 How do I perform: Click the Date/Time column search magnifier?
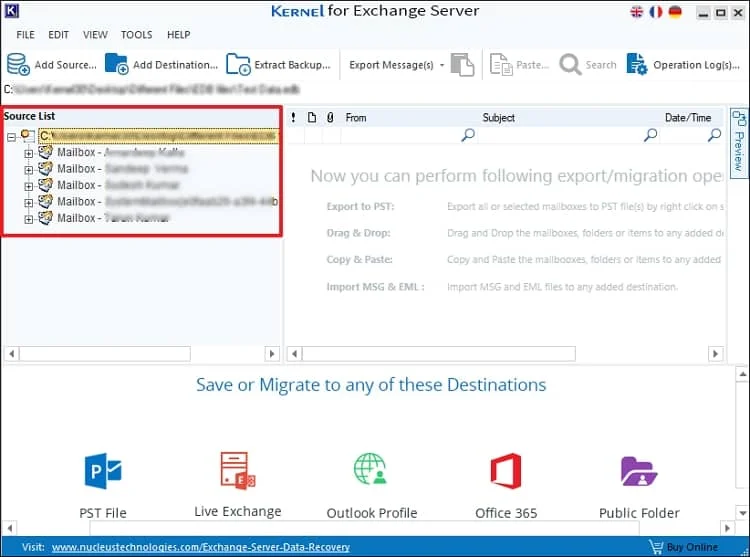point(714,135)
